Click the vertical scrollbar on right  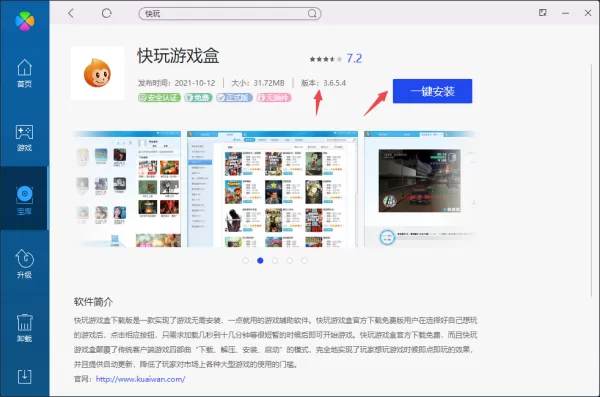[591, 180]
